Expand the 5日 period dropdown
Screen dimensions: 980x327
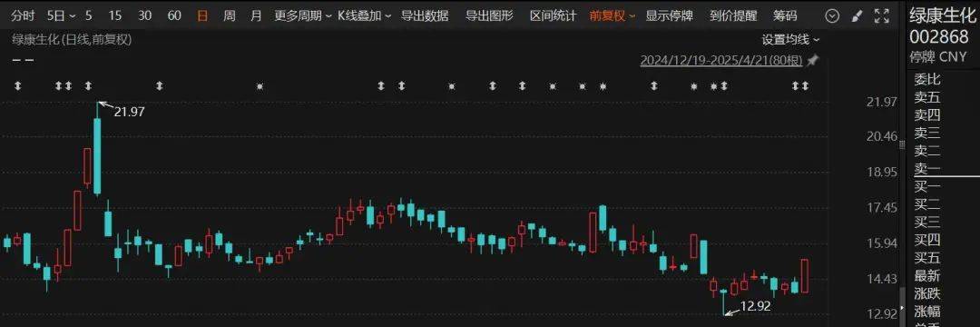(62, 15)
